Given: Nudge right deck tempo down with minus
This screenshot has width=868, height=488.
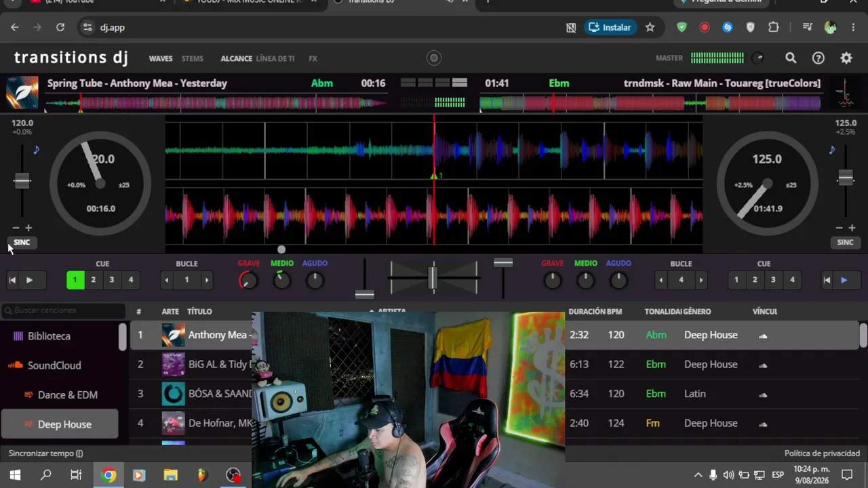Looking at the screenshot, I should (839, 228).
